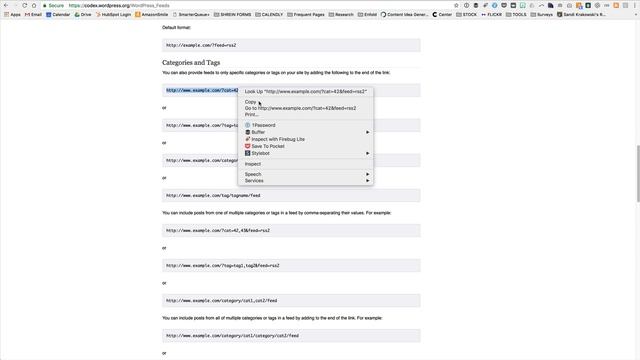Screen dimensions: 640x360
Task: Open the Pocket extension in the toolbar
Action: (x=504, y=5)
